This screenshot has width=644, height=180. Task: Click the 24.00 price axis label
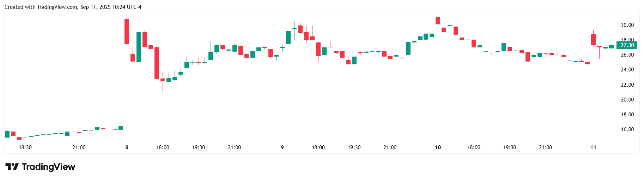627,70
